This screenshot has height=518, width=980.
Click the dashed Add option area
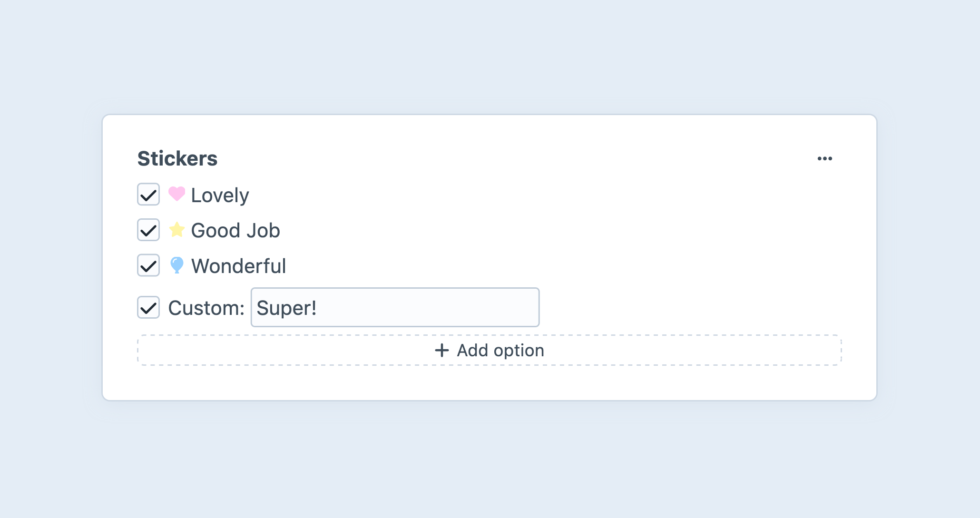(x=489, y=350)
